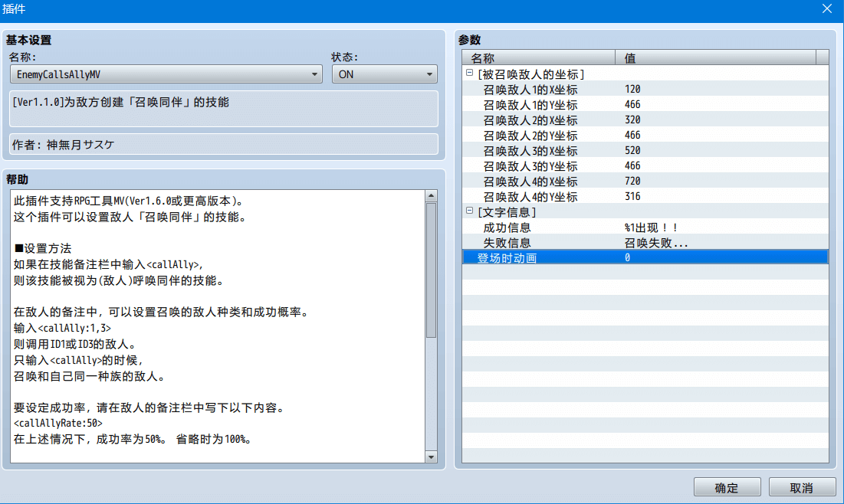
Task: Click the ■设置方法 heading in help
Action: click(42, 248)
